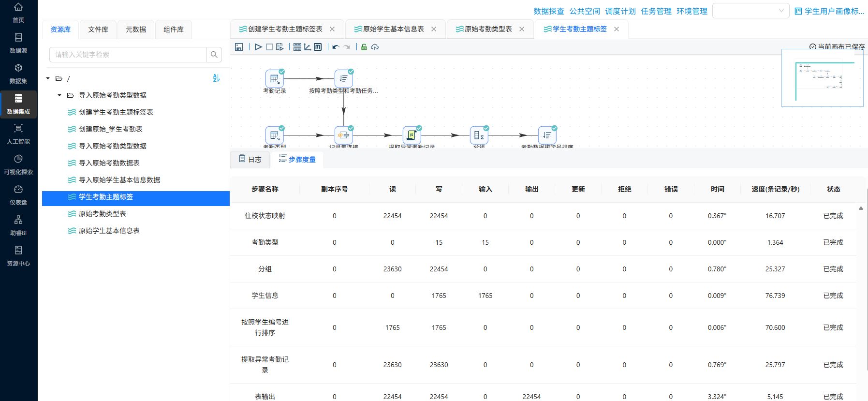Open 创建学生考勤主题标签表 in the tree
868x401 pixels.
coord(116,112)
